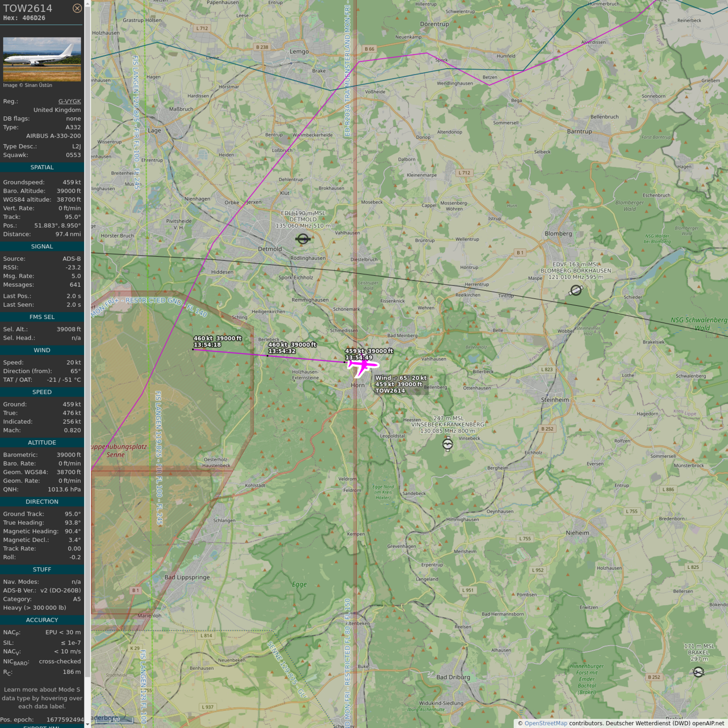Click the Export KML button
Image resolution: width=728 pixels, height=728 pixels.
[42, 726]
